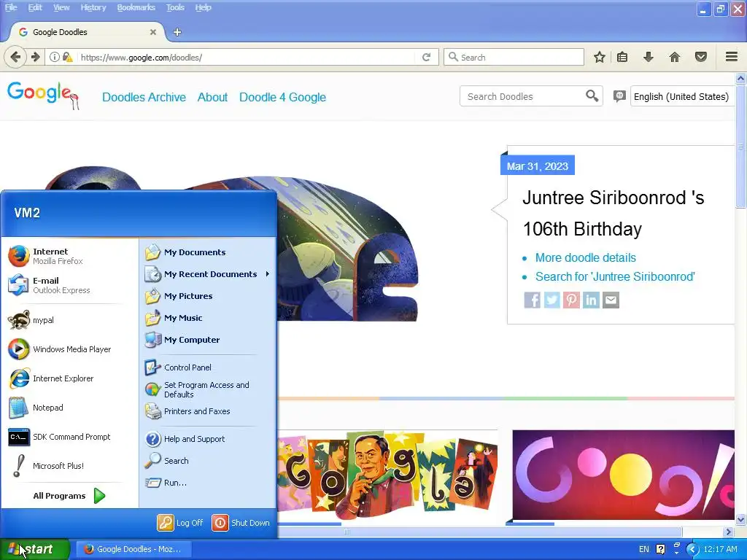This screenshot has width=747, height=560.
Task: Open the Doodle 4 Google link
Action: [282, 97]
